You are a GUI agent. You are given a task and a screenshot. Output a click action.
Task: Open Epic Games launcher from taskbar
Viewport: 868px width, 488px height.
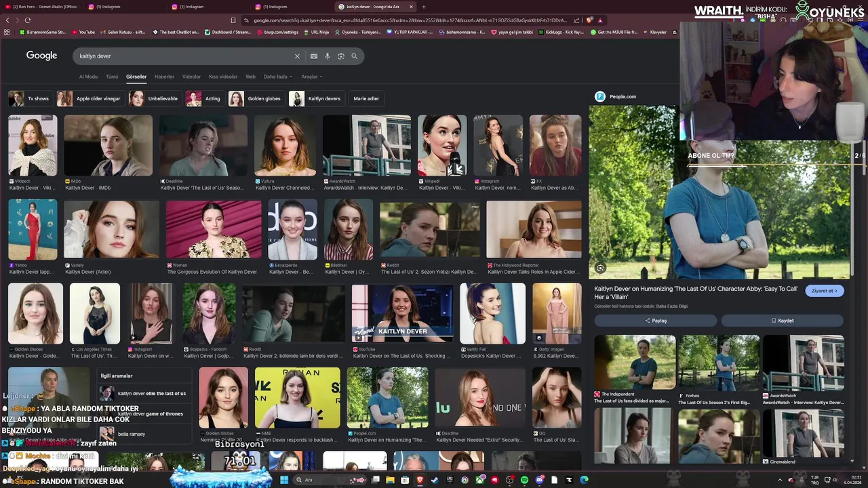pos(450,480)
